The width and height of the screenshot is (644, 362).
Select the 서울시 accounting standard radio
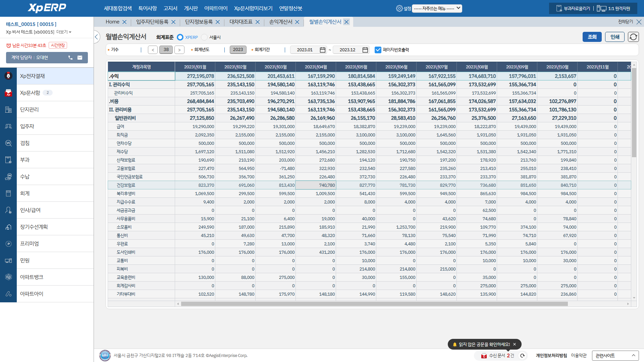(x=204, y=37)
